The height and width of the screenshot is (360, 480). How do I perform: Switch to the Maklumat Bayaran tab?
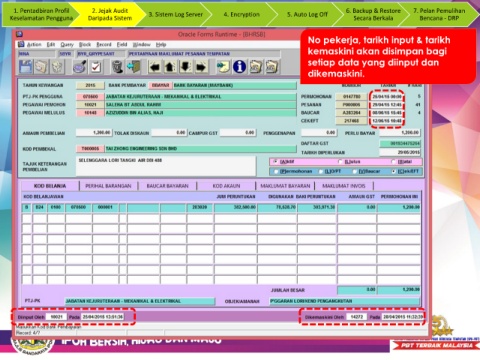285,186
